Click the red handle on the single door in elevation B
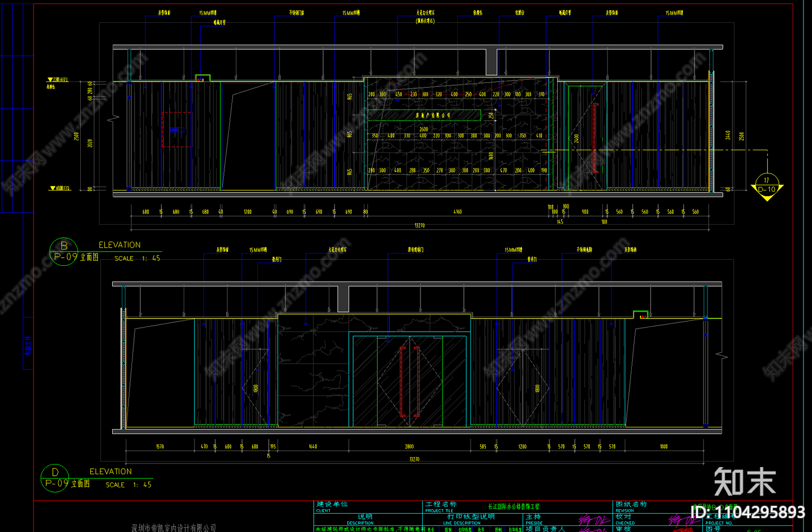Viewport: 812px width, 532px height. pos(595,138)
